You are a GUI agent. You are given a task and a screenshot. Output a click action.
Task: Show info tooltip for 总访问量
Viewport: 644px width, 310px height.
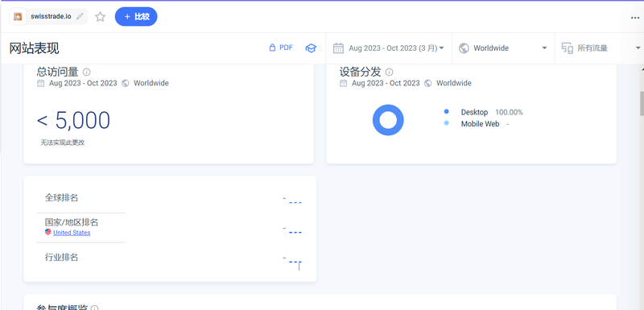[86, 72]
